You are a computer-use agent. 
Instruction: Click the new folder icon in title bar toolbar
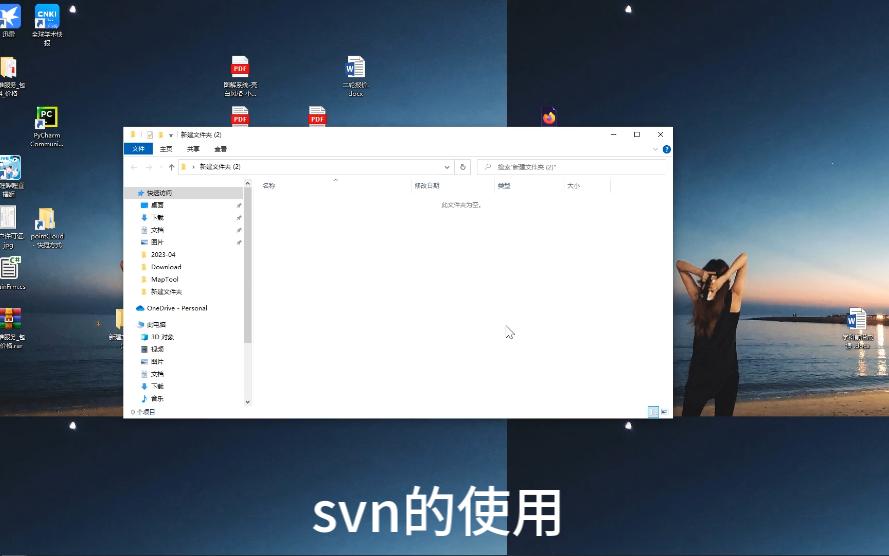coord(160,135)
